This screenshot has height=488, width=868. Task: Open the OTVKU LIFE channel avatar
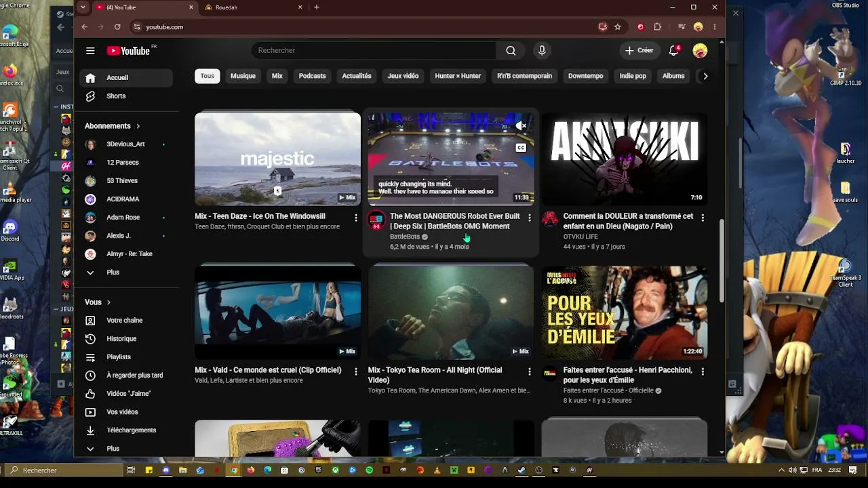point(550,220)
